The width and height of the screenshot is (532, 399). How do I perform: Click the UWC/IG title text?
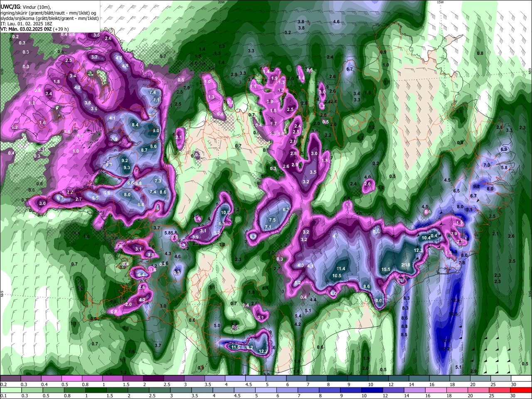click(x=10, y=7)
